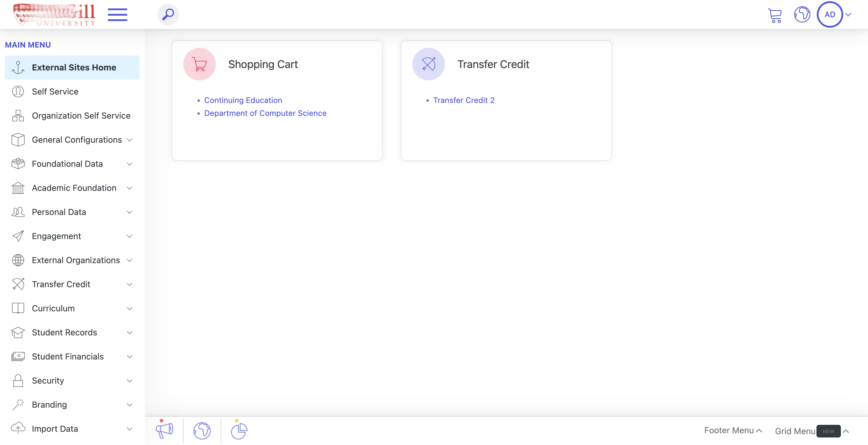This screenshot has width=868, height=445.
Task: Click the shopping cart icon in header
Action: 775,15
